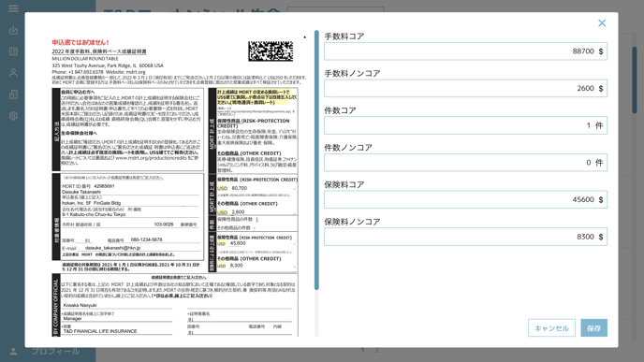Click the download icon in sidebar

click(13, 30)
